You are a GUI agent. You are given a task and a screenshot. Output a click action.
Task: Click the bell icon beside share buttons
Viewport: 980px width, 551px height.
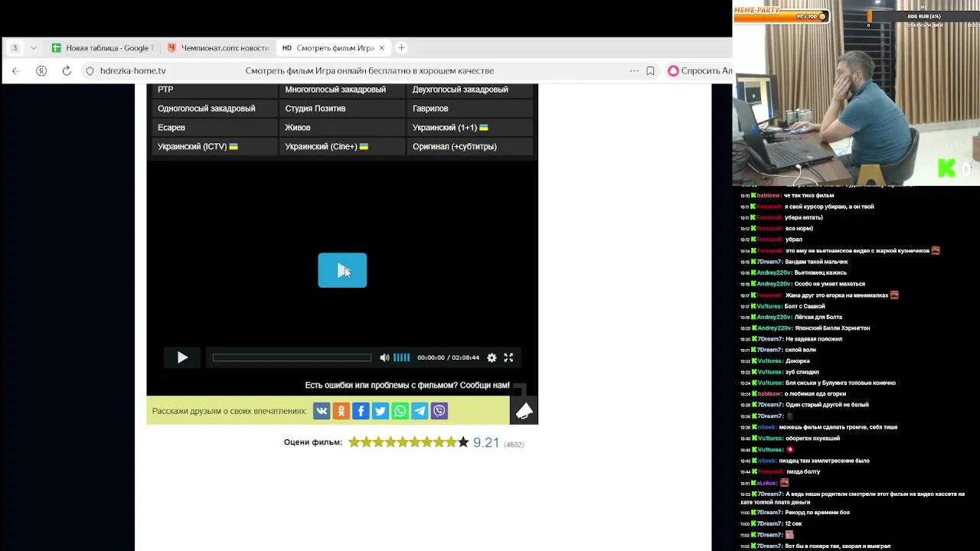click(x=524, y=411)
